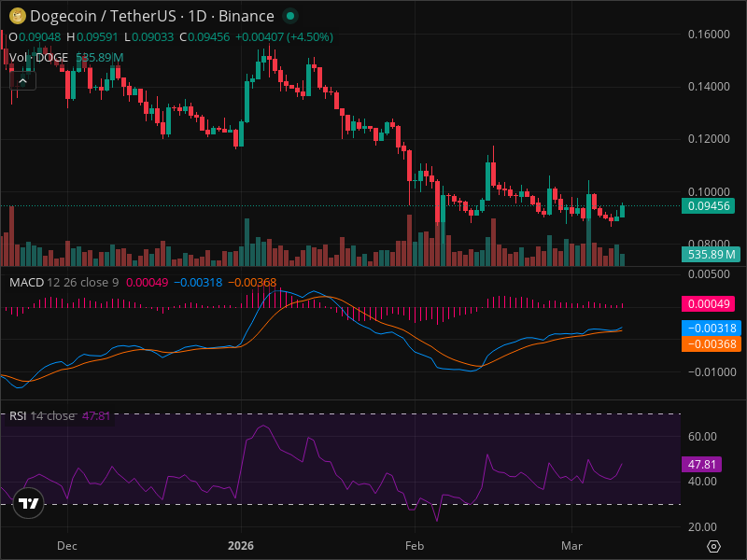Open the TradingView logo badge
This screenshot has width=747, height=560.
29,503
